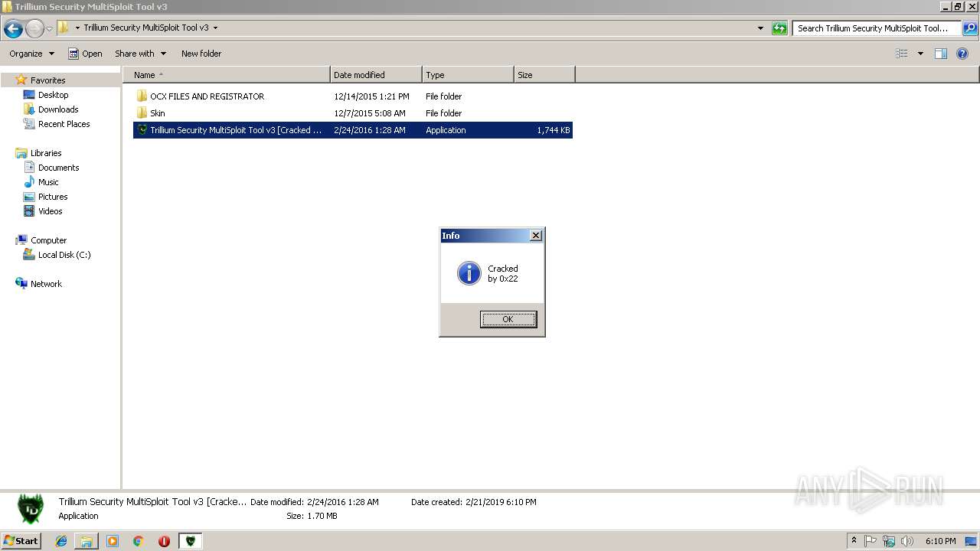This screenshot has width=980, height=551.
Task: Toggle the preview pane button
Action: (941, 54)
